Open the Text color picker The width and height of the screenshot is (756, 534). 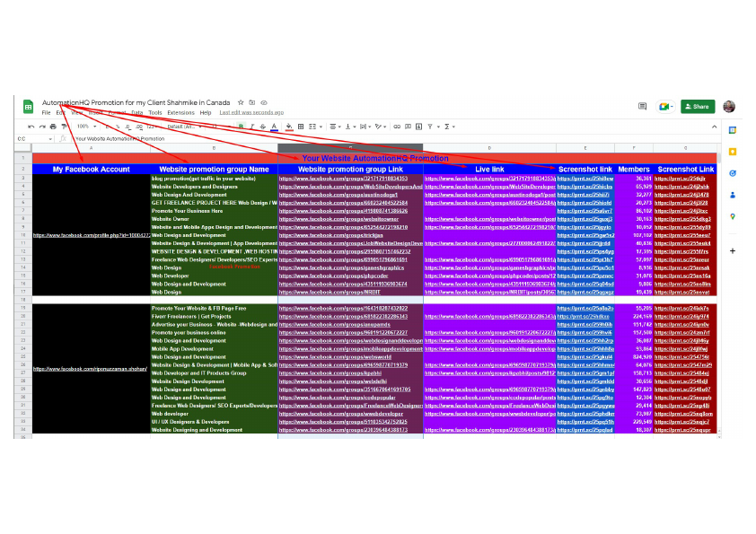[274, 127]
